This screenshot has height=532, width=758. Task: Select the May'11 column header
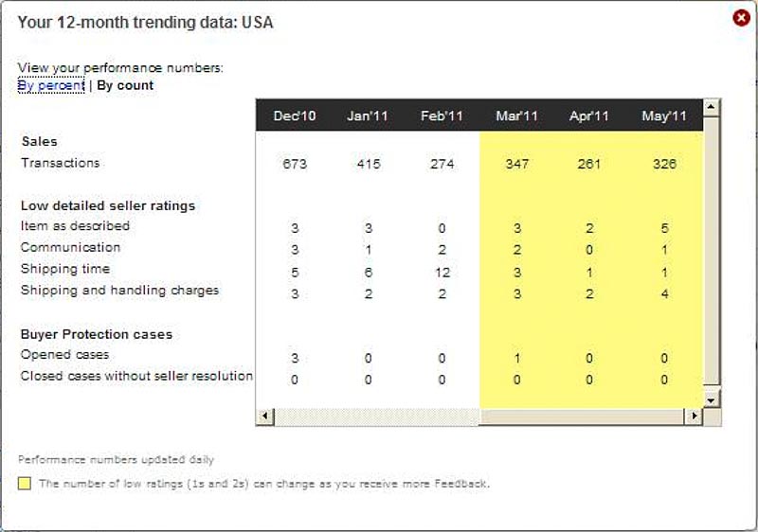click(664, 115)
